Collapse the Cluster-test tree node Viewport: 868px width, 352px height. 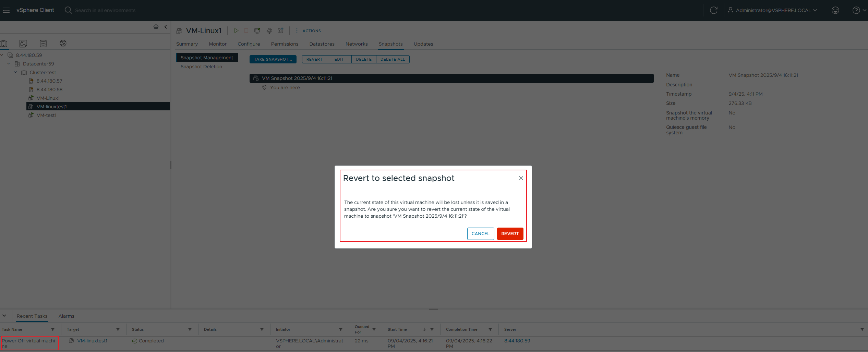click(x=15, y=72)
